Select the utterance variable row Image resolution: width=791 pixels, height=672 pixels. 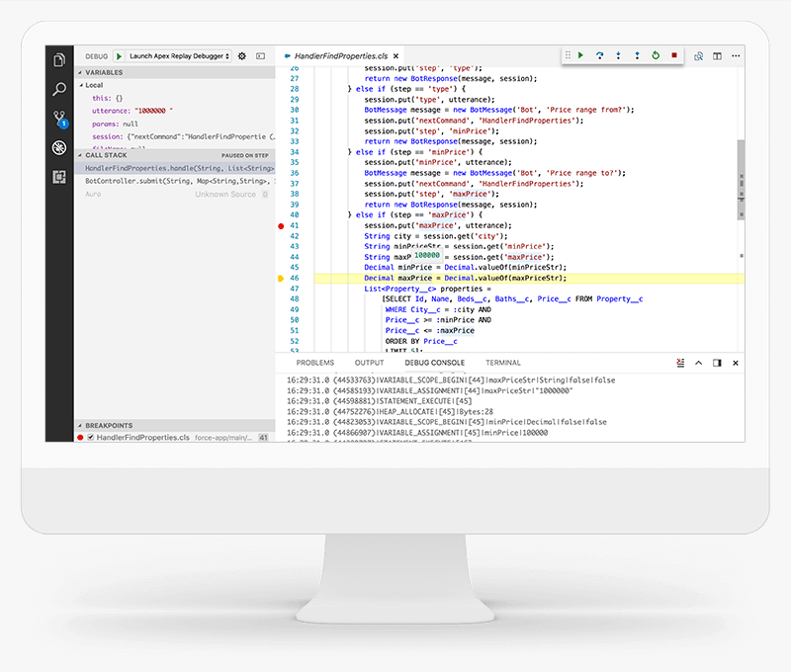pyautogui.click(x=175, y=111)
